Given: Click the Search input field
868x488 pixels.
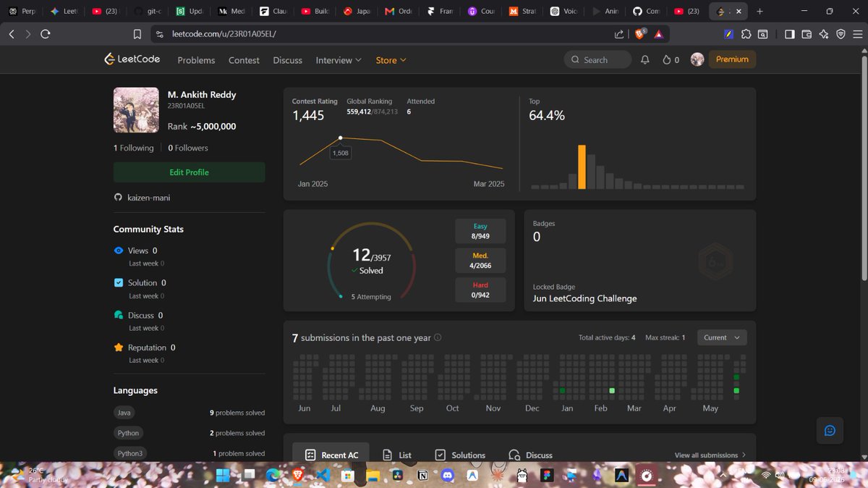Looking at the screenshot, I should pyautogui.click(x=597, y=59).
